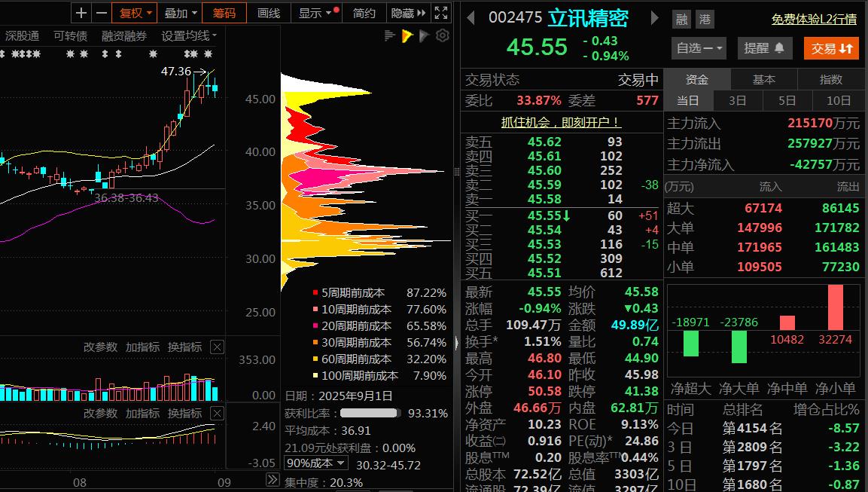This screenshot has width=868, height=492.
Task: Click the red 5周期前成本 color swatch
Action: pos(315,292)
